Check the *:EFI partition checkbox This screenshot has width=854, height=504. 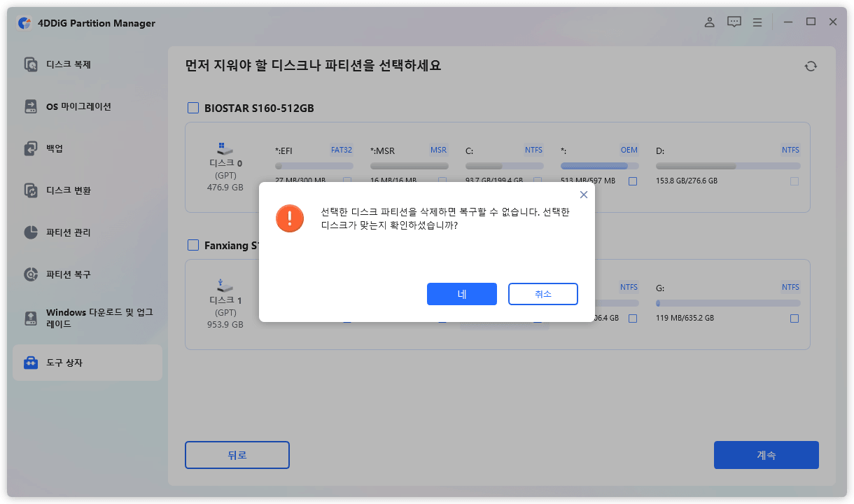pyautogui.click(x=347, y=181)
